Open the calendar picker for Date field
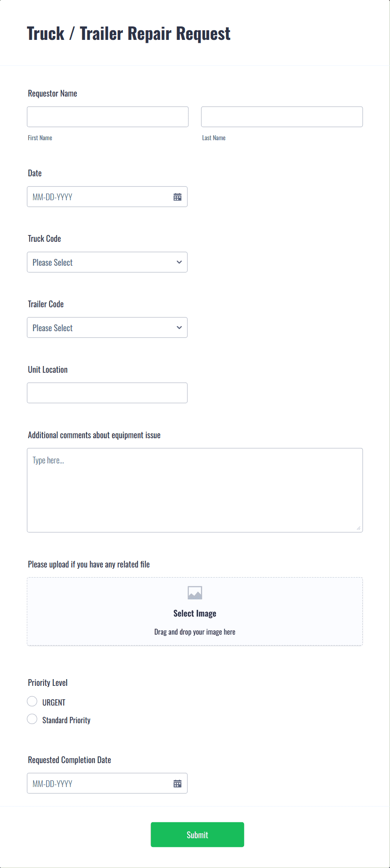This screenshot has height=868, width=390. [177, 197]
